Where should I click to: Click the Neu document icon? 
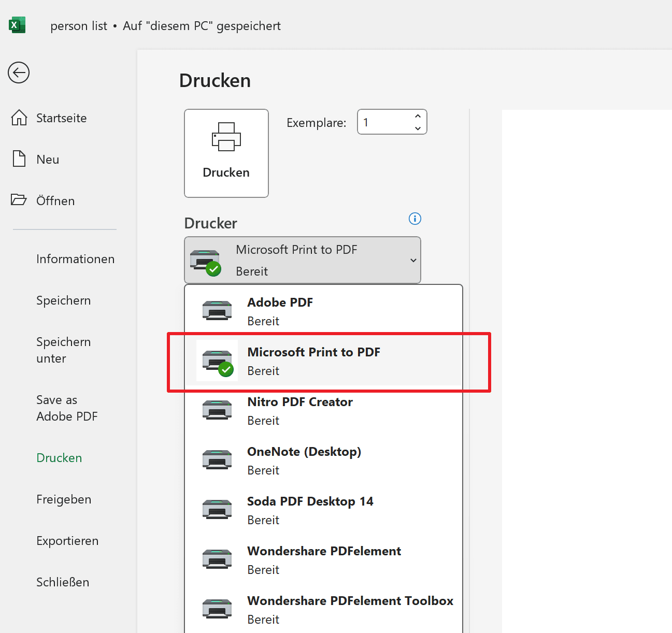pos(19,159)
